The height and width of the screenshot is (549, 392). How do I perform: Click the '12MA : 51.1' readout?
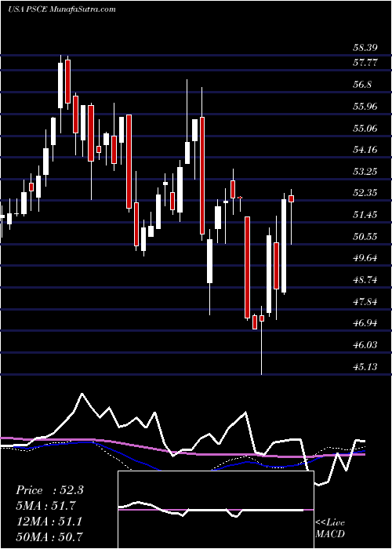tap(49, 522)
